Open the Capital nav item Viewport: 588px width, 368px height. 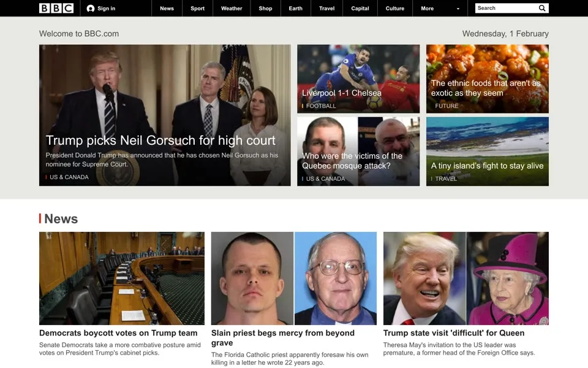[x=360, y=8]
